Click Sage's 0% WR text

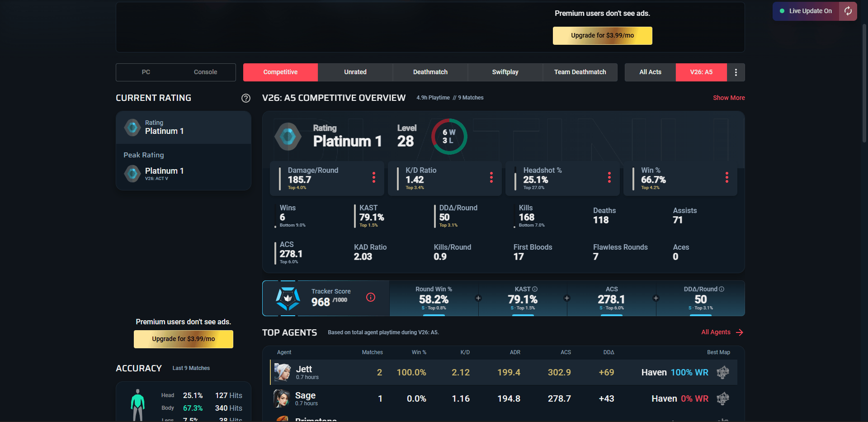[x=694, y=398]
